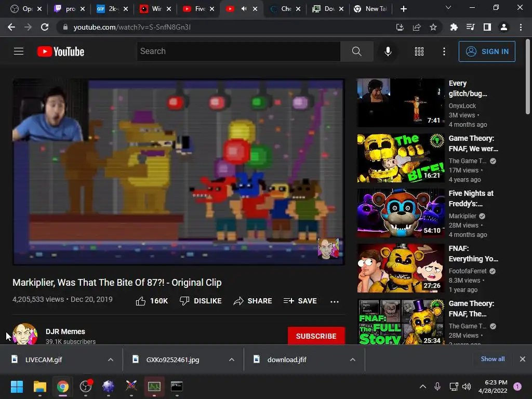Open Markiplier Five Nights at Freddy's thumbnail
This screenshot has height=399, width=532.
[x=401, y=212]
